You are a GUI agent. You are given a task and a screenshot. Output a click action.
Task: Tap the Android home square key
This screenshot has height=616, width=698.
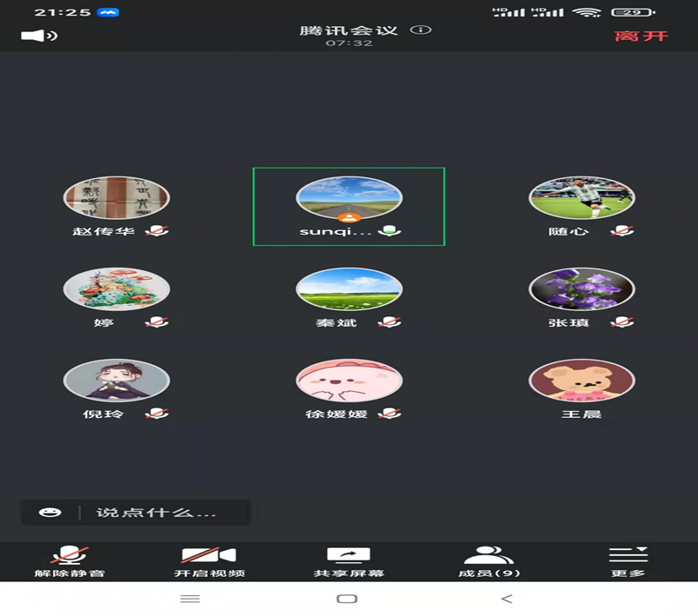[x=347, y=599]
